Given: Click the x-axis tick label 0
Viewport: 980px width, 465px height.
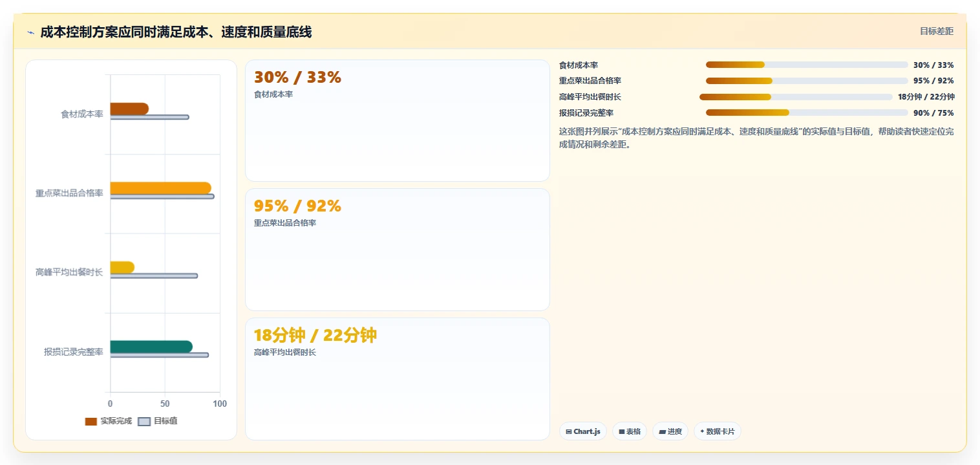Looking at the screenshot, I should [110, 404].
